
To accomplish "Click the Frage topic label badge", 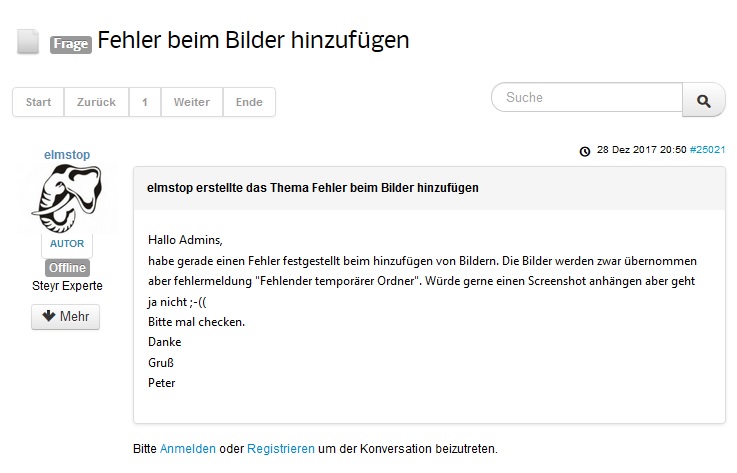I will (x=71, y=44).
